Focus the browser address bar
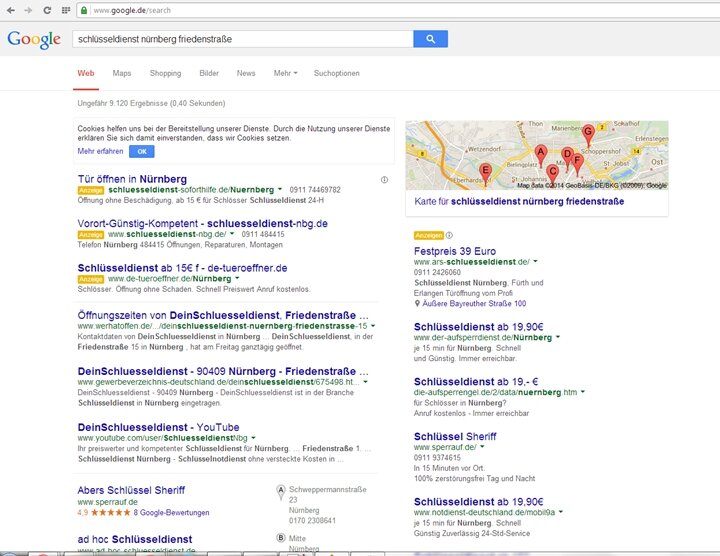Viewport: 720px width, 556px height. tap(398, 10)
